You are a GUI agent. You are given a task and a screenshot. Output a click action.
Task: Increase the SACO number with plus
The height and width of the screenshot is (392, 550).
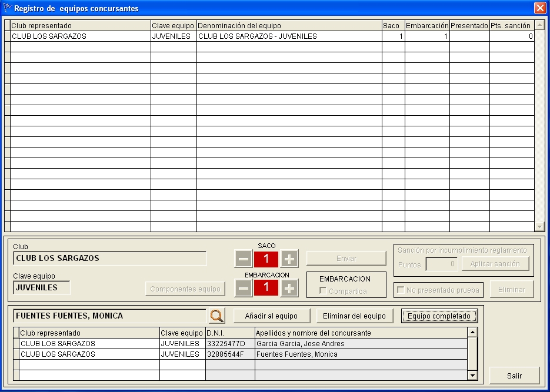click(x=289, y=259)
